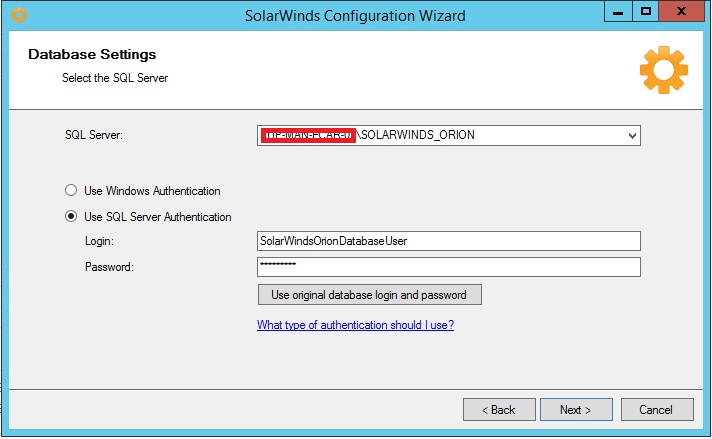The width and height of the screenshot is (712, 439).
Task: Proceed with the Next button
Action: tap(576, 410)
